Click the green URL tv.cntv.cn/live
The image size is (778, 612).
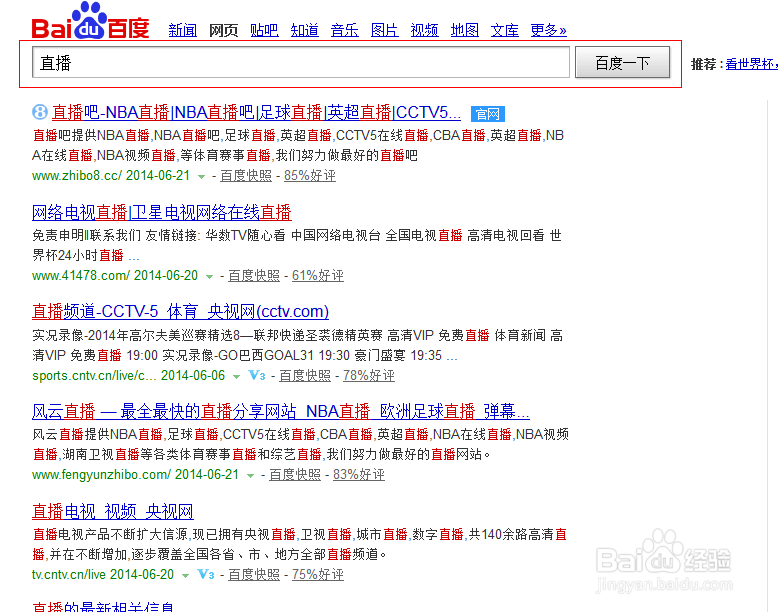coord(68,575)
